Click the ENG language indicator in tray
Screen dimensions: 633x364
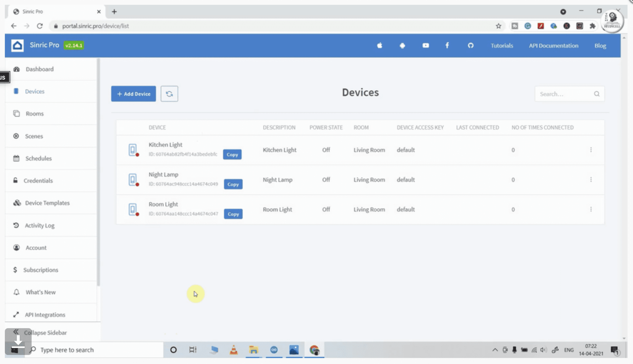click(x=569, y=350)
